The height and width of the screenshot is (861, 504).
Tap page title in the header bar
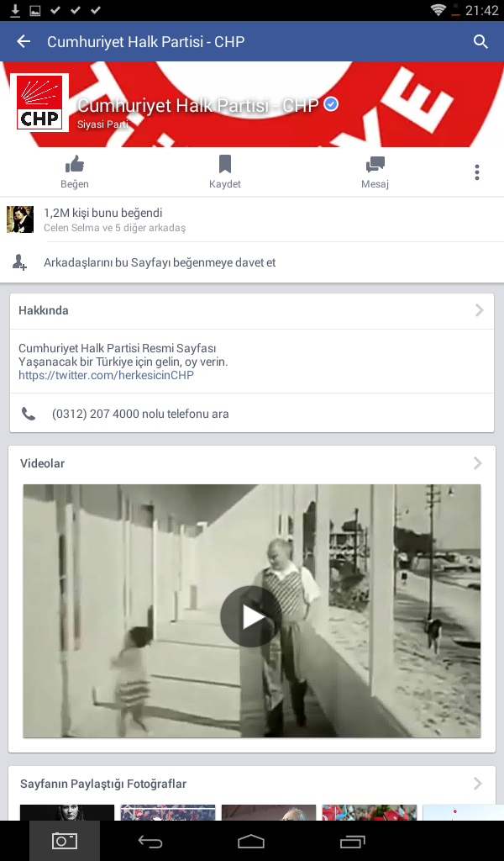pos(146,42)
